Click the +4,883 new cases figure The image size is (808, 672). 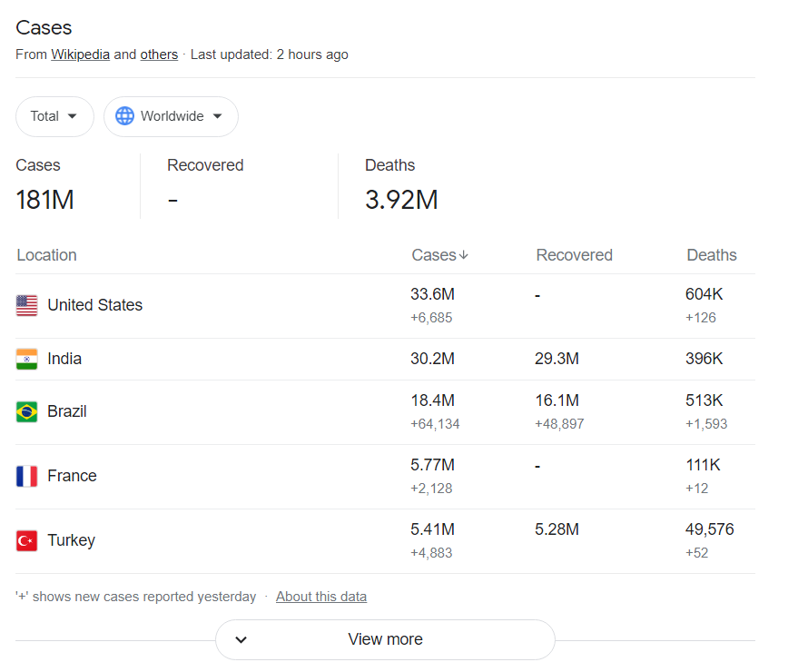point(431,553)
